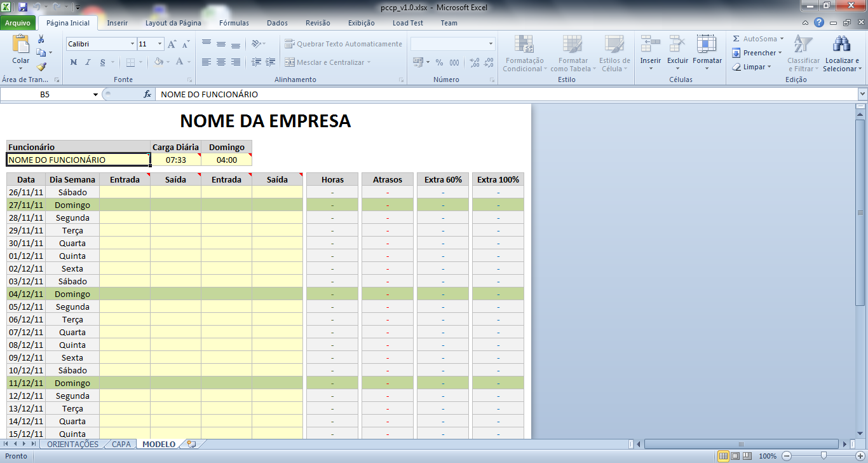The image size is (868, 463).
Task: Increase decimal places
Action: coord(475,62)
